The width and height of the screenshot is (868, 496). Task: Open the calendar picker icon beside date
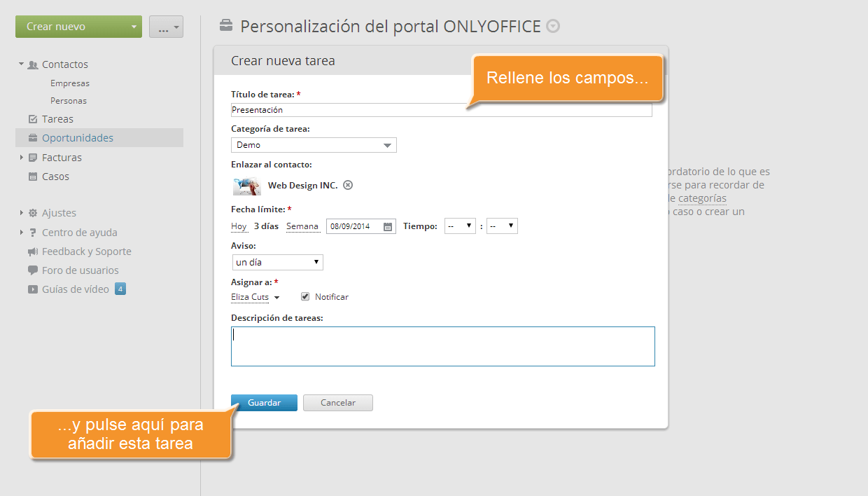(x=388, y=226)
